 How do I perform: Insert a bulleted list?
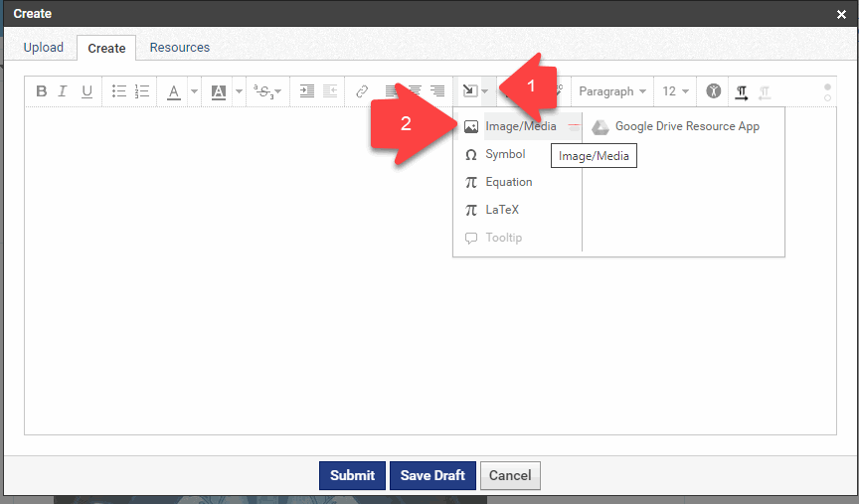coord(119,91)
